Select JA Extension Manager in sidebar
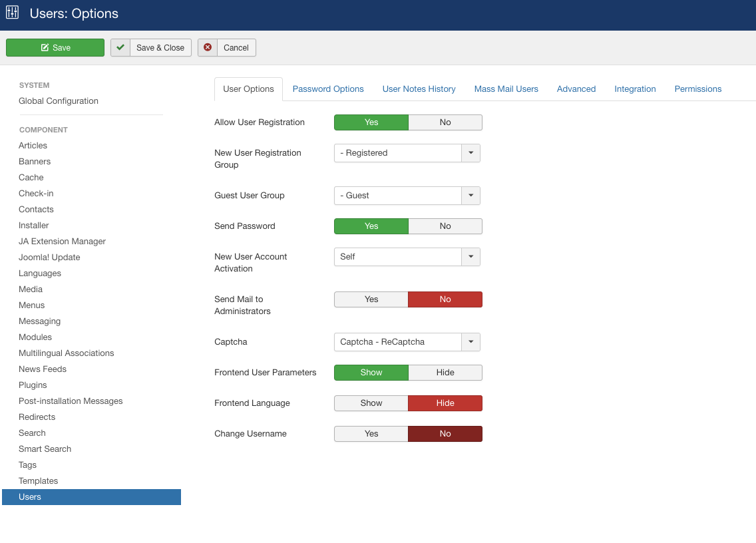The image size is (756, 543). pyautogui.click(x=62, y=242)
